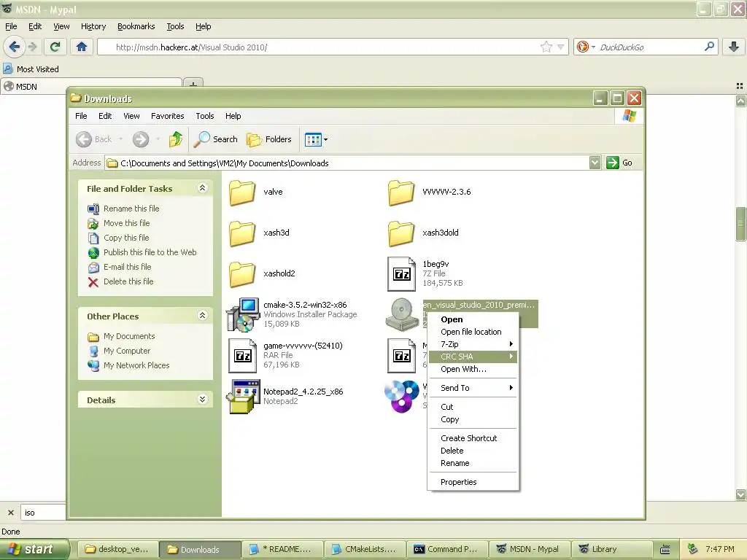Choose Create Shortcut in context menu
This screenshot has height=560, width=747.
[473, 438]
